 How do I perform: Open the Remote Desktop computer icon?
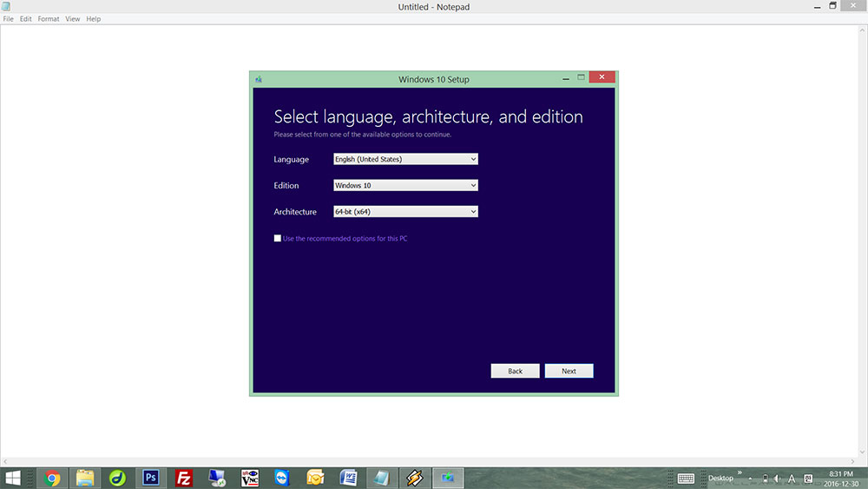(216, 478)
